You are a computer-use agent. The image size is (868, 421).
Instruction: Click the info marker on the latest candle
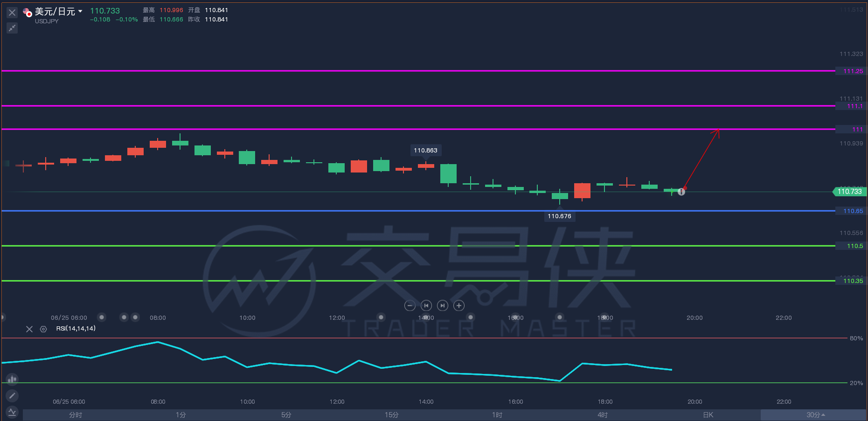[681, 192]
